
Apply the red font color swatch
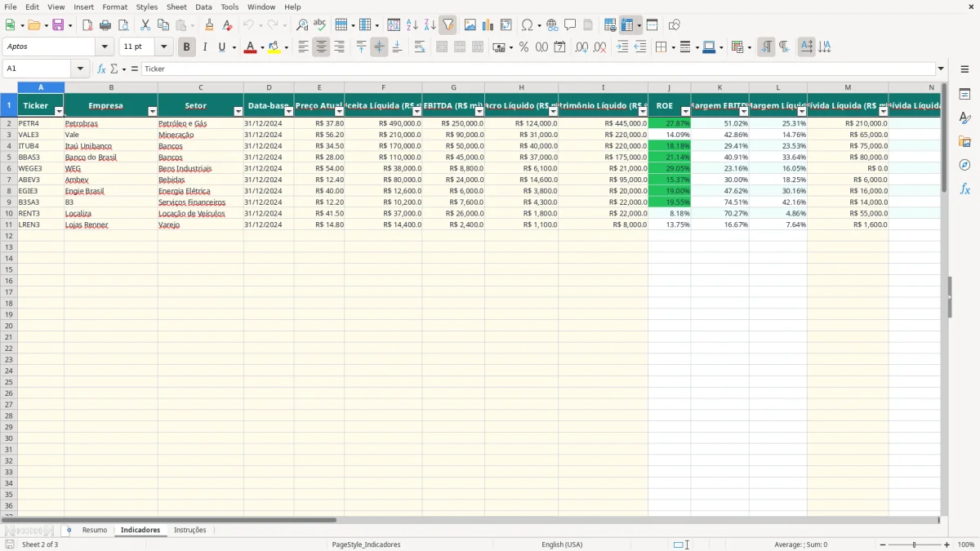[250, 47]
